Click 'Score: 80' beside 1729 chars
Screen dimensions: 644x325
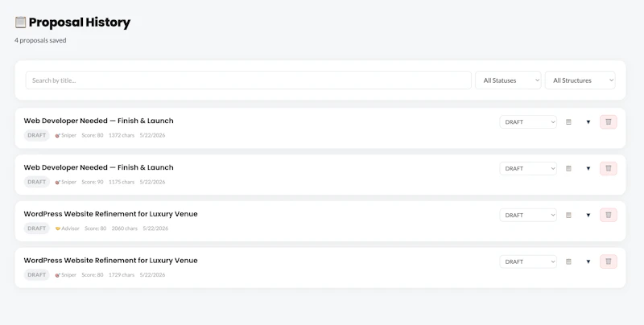coord(93,275)
